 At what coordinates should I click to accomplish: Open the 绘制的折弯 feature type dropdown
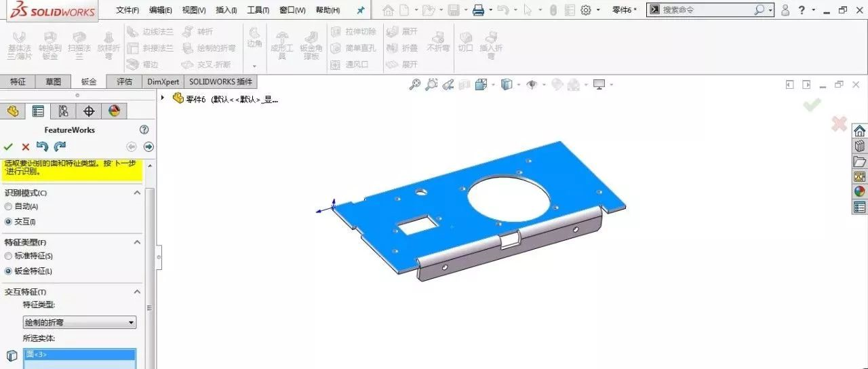(x=79, y=323)
